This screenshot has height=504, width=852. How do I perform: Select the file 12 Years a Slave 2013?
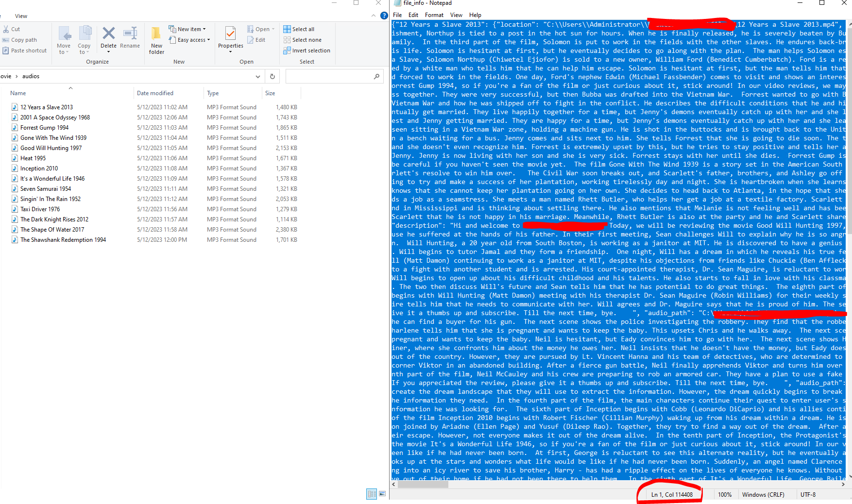pyautogui.click(x=47, y=107)
